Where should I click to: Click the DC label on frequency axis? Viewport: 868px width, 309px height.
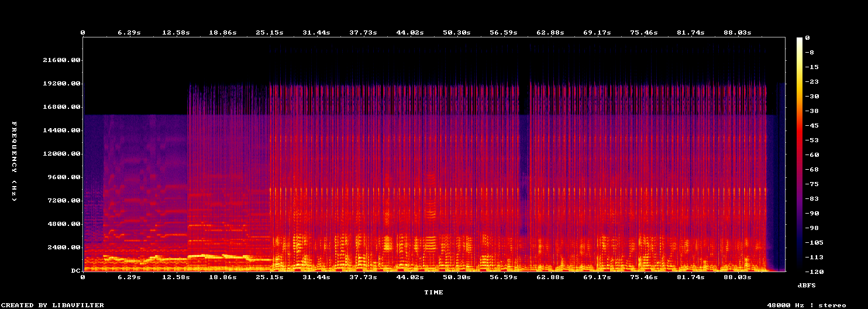pos(75,271)
